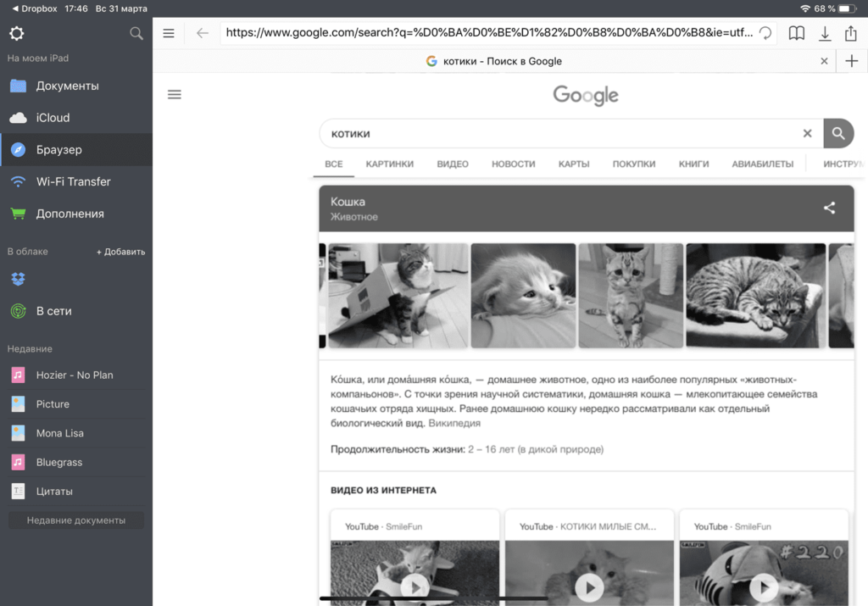Play the first YouTube SmileFun video
868x606 pixels.
tap(415, 586)
